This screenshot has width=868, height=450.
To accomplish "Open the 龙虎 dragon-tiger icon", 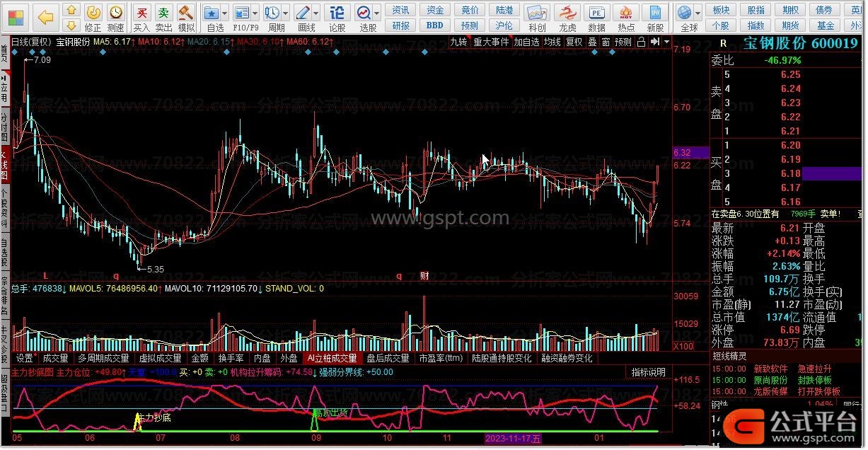I will (567, 17).
